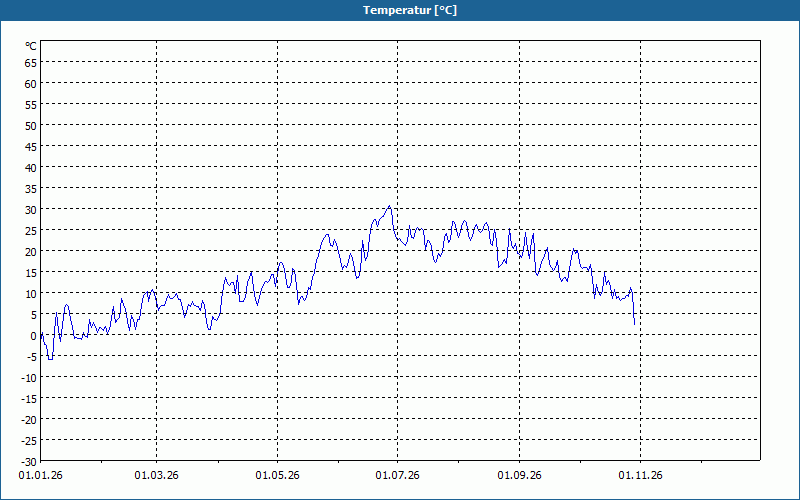Select the 55 value on temperature axis
Viewport: 800px width, 500px height.
pos(31,105)
